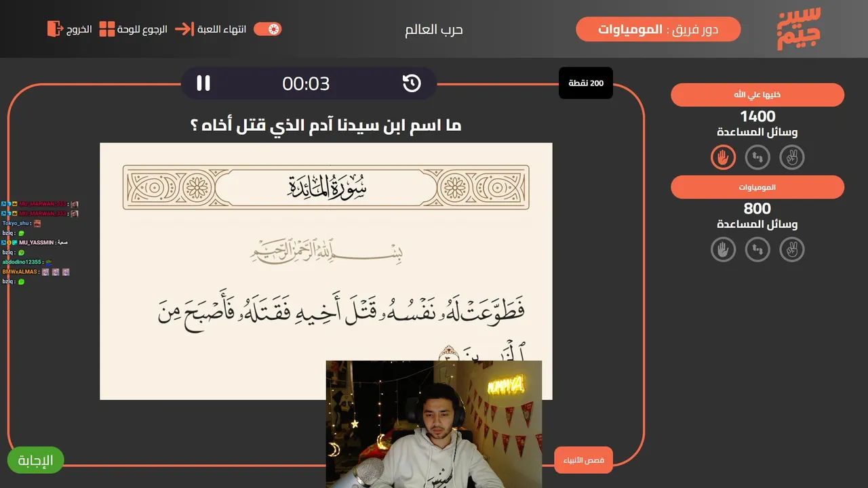Screen dimensions: 868x488
Task: Select the footsteps helper for team الموميات
Action: click(757, 249)
